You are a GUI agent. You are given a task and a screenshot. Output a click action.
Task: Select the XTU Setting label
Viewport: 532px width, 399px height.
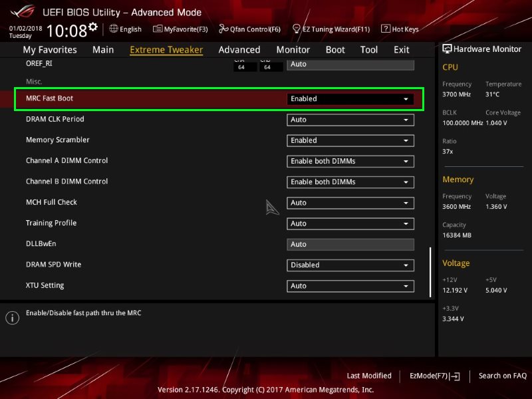click(45, 285)
